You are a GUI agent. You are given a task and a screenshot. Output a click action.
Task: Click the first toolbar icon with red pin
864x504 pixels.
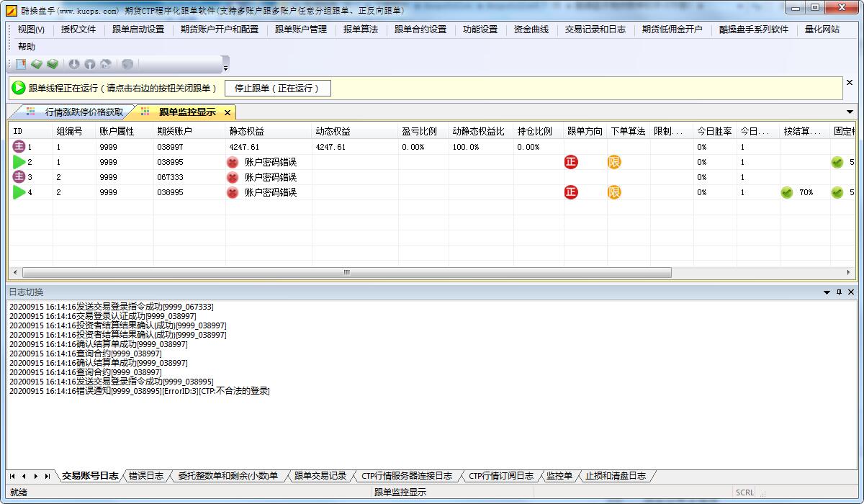(x=21, y=64)
